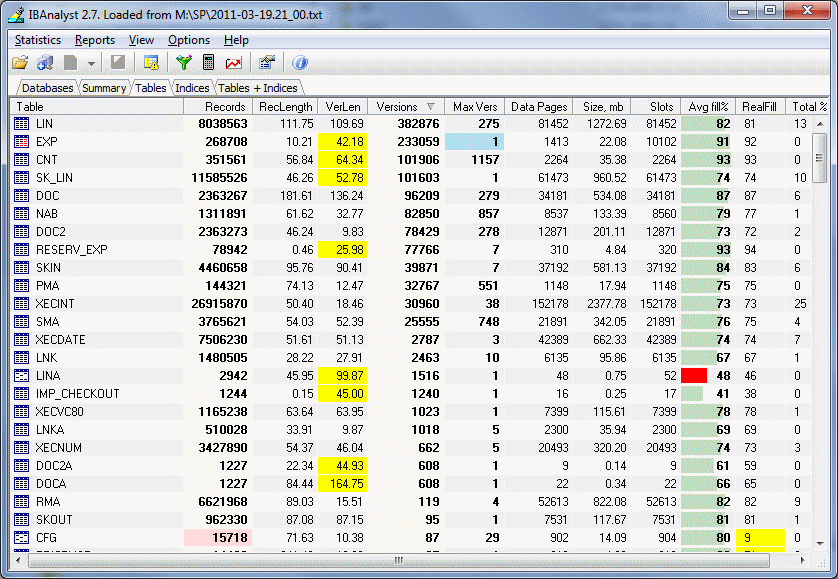
Task: Sort by the Versions column header
Action: [x=406, y=106]
